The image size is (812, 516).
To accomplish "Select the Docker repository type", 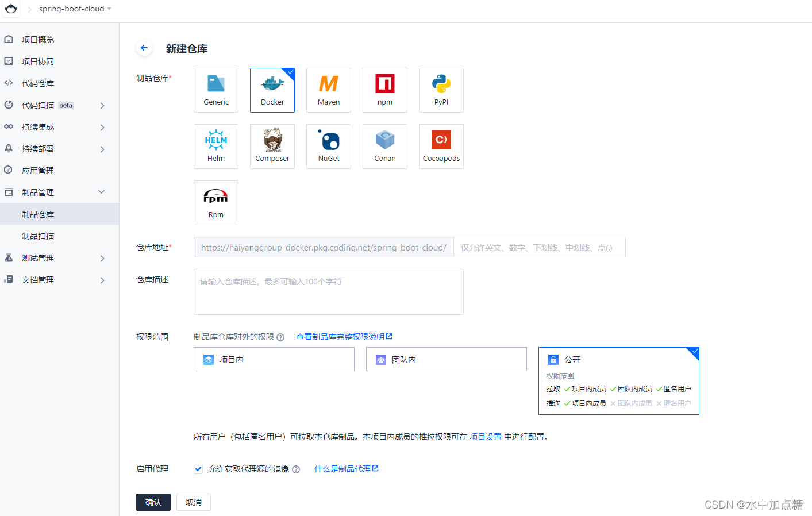I will (x=272, y=90).
